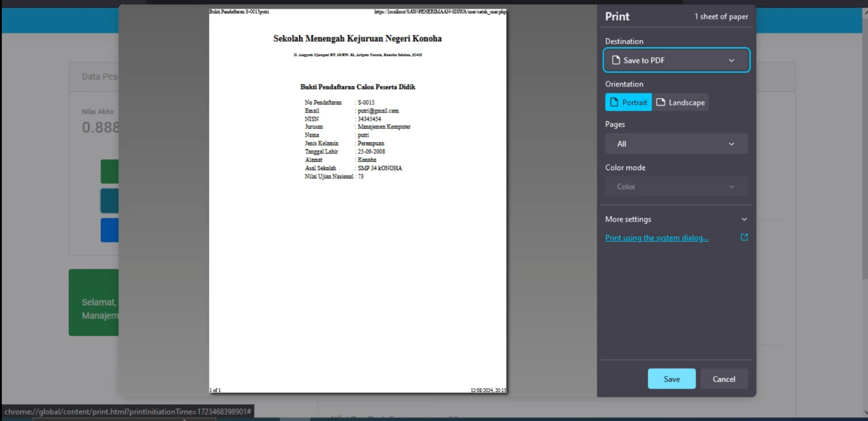Viewport: 868px width, 421px height.
Task: Click the Cancel button
Action: pos(724,379)
